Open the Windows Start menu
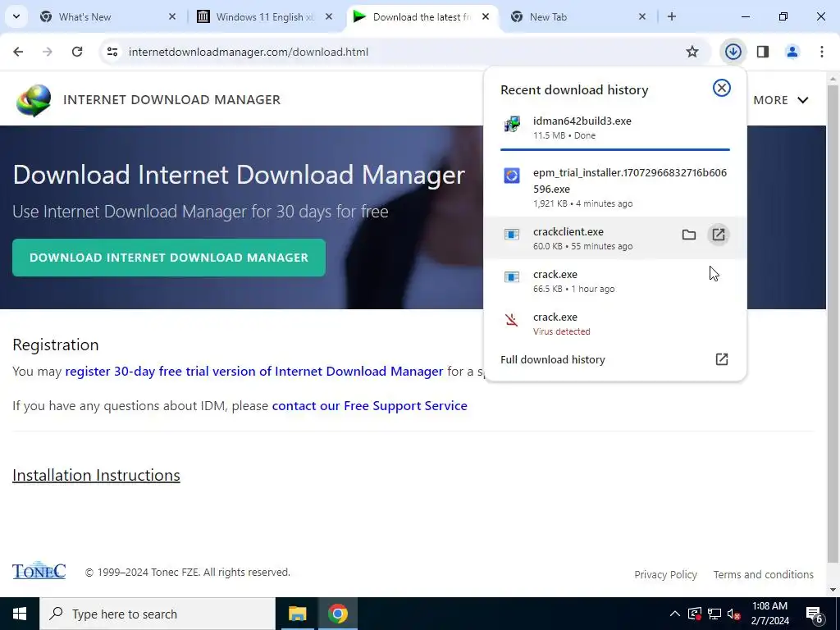Image resolution: width=840 pixels, height=630 pixels. click(20, 614)
